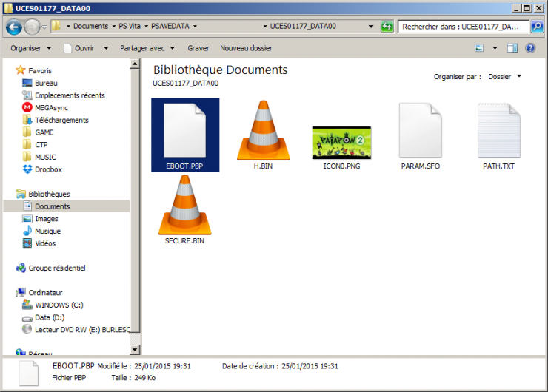548x392 pixels.
Task: Open MUSIC folder in sidebar
Action: coord(39,157)
